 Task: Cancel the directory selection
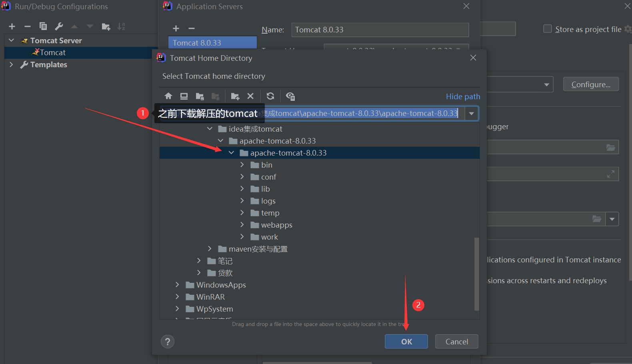pyautogui.click(x=457, y=342)
